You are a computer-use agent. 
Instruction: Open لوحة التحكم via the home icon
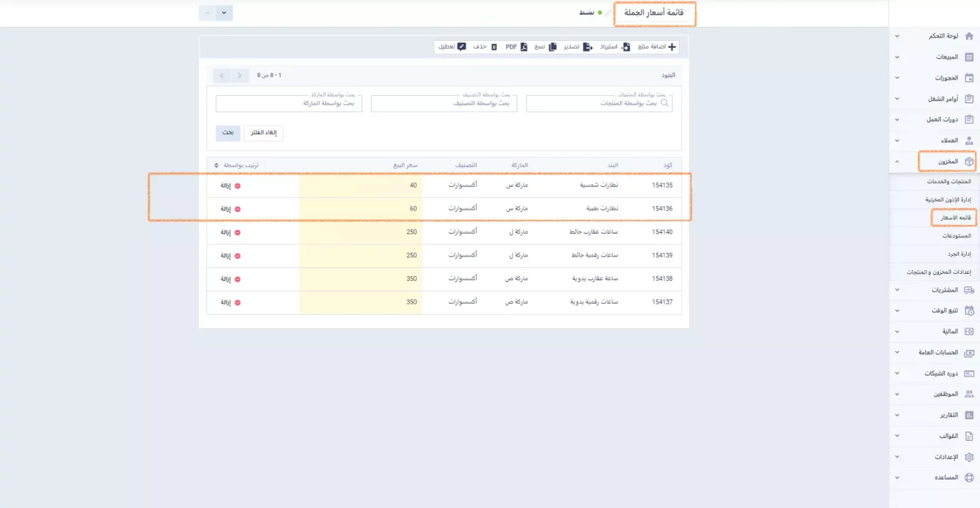pyautogui.click(x=969, y=36)
